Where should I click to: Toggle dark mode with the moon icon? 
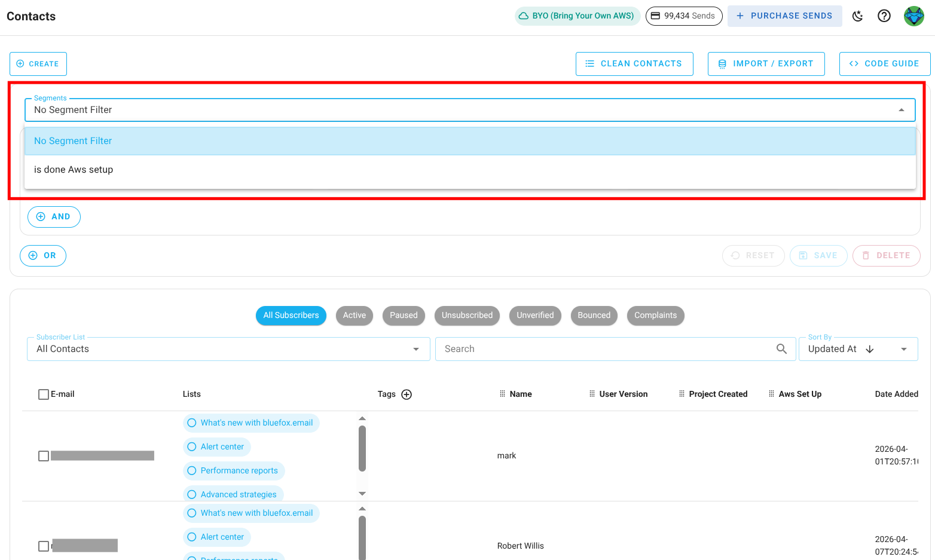(x=857, y=16)
